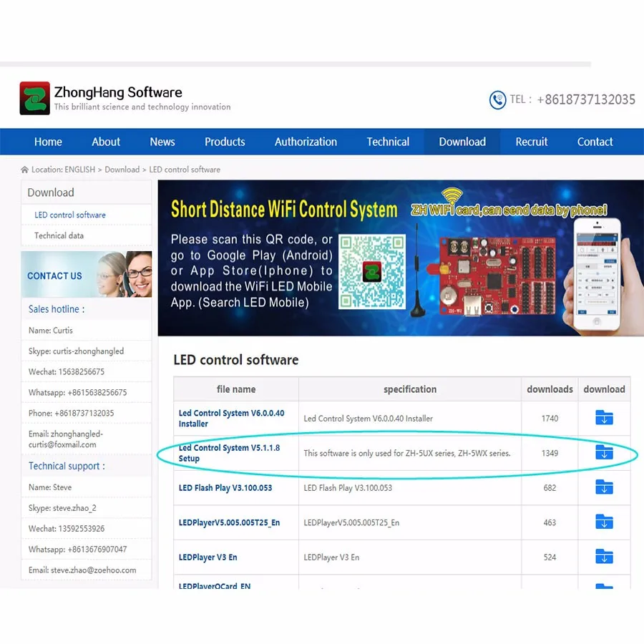Open the Products menu
This screenshot has width=644, height=644.
225,142
